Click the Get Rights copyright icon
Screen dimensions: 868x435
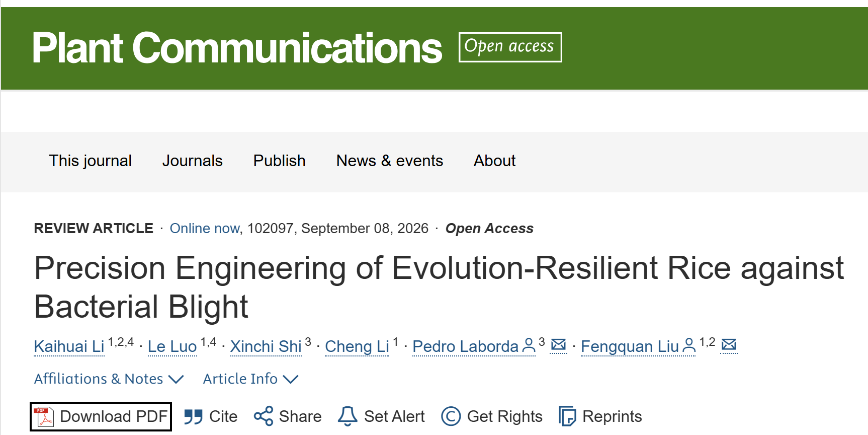[x=451, y=416]
